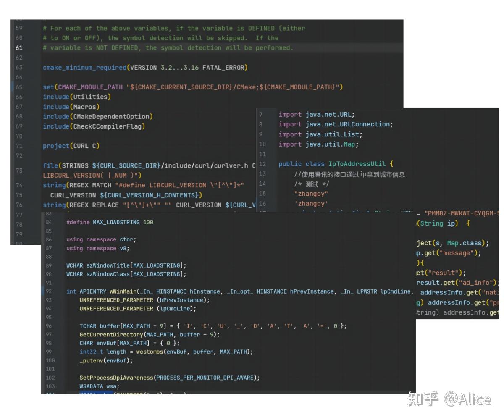Click the 'import java.util.List;' line
The height and width of the screenshot is (420, 504).
(320, 134)
